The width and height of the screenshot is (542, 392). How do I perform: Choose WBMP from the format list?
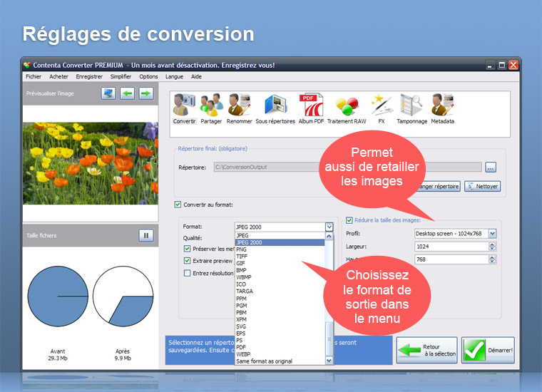coord(280,277)
